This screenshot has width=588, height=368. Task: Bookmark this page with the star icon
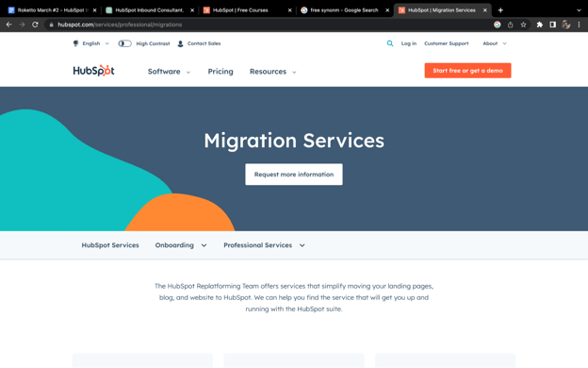click(524, 25)
